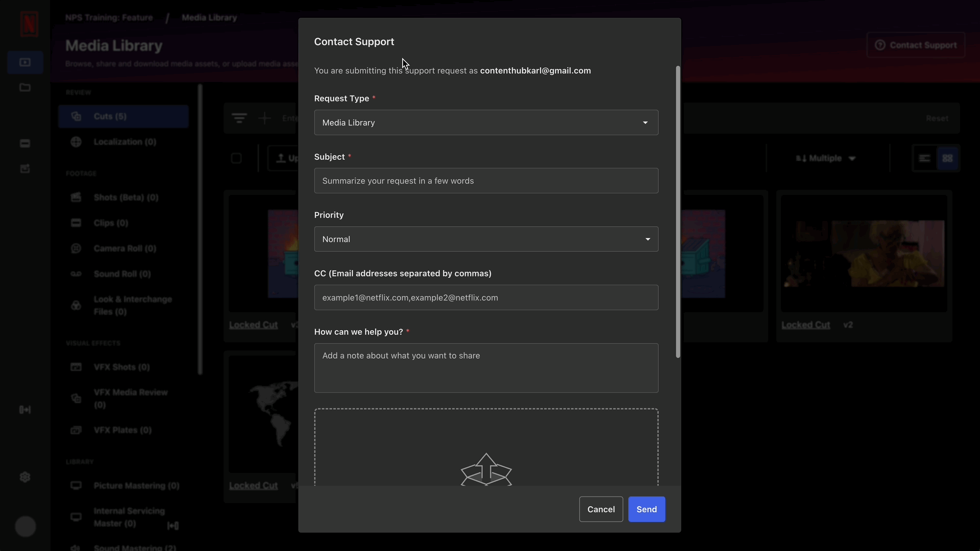This screenshot has height=551, width=980.
Task: Click the Picture Mastering icon in sidebar
Action: tap(76, 486)
